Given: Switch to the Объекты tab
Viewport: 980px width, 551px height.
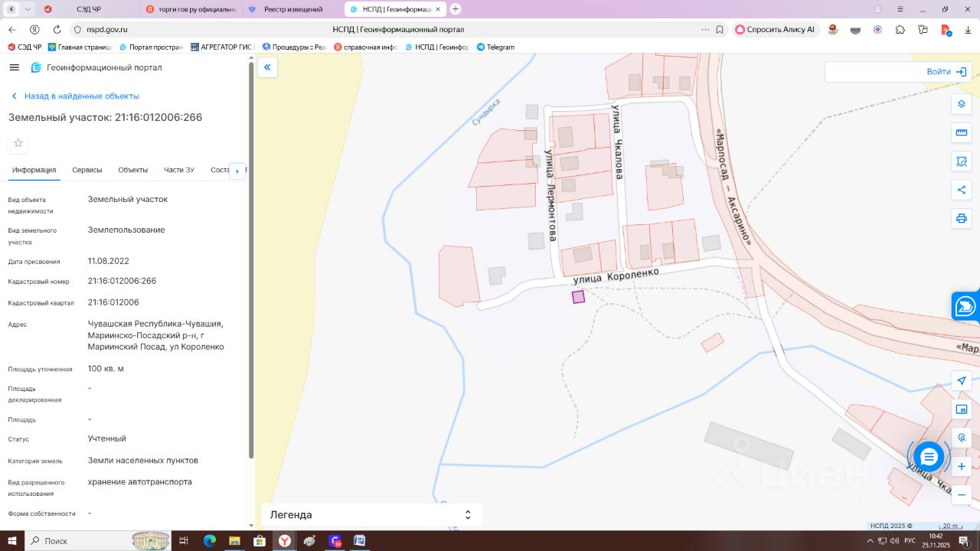Looking at the screenshot, I should point(133,170).
